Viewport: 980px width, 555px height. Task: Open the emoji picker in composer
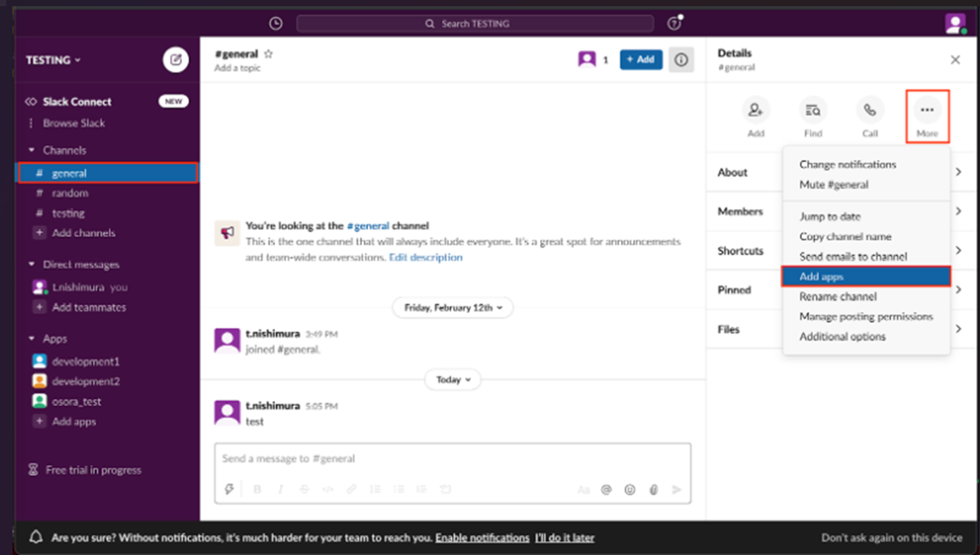(x=630, y=489)
